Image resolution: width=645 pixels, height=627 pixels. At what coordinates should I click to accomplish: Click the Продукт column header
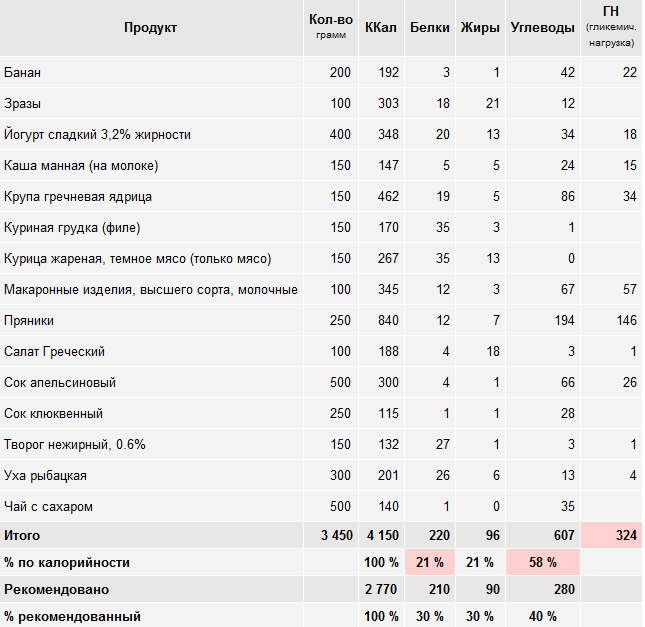click(x=151, y=28)
